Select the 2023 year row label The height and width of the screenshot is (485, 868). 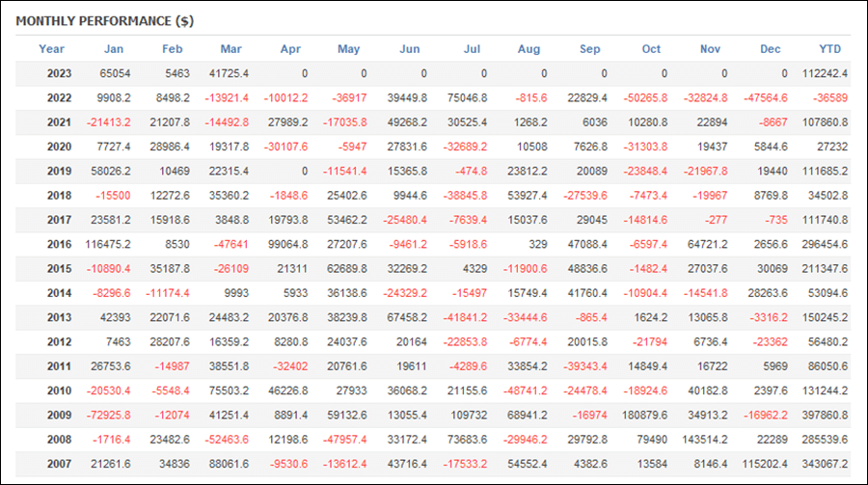click(x=59, y=73)
